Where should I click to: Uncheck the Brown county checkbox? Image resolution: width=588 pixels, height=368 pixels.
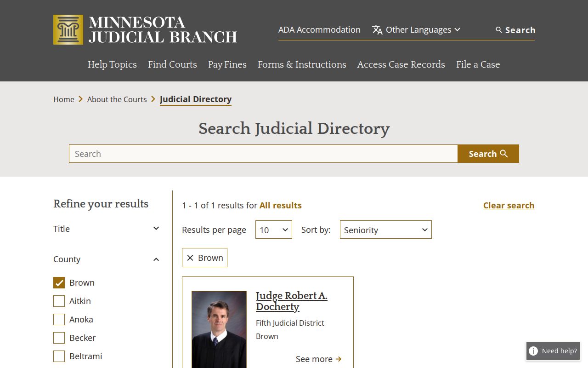coord(59,283)
